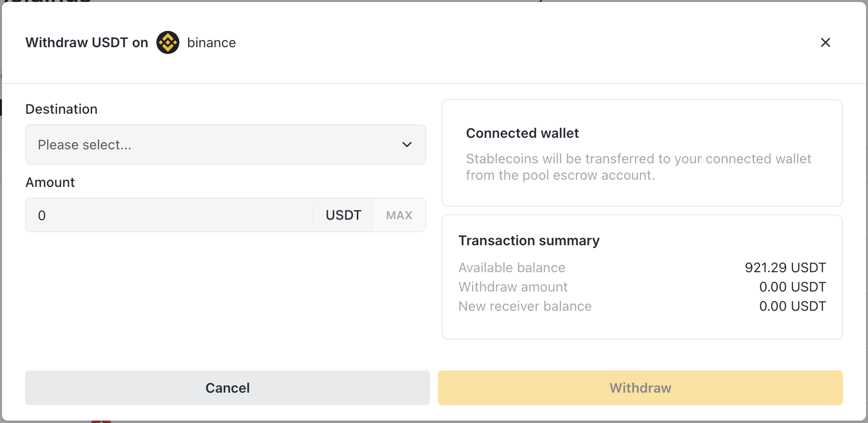Screen dimensions: 868x423
Task: Click the stablecoins escrow description text
Action: (638, 167)
